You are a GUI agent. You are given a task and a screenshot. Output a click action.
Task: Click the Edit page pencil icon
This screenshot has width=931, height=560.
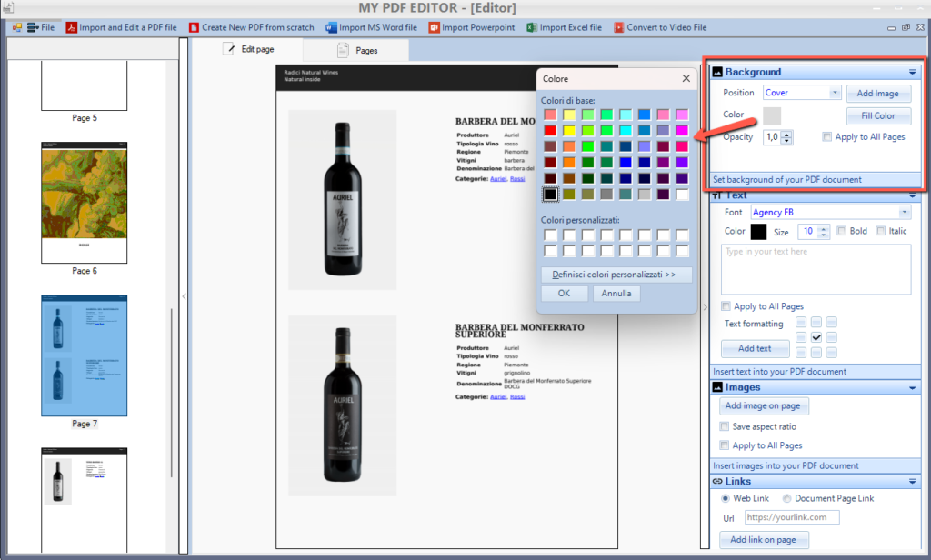coord(230,49)
